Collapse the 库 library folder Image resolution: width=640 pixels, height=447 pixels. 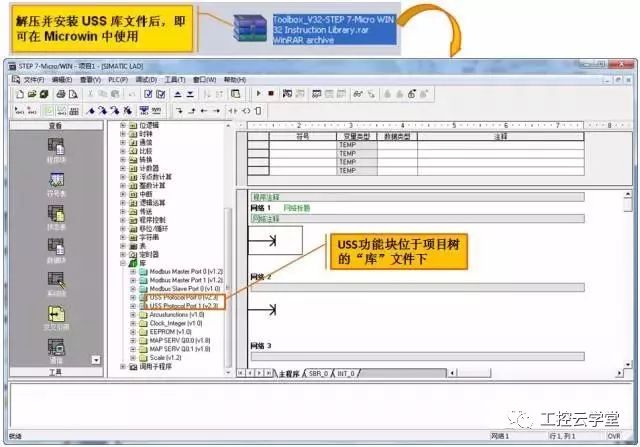(x=123, y=263)
